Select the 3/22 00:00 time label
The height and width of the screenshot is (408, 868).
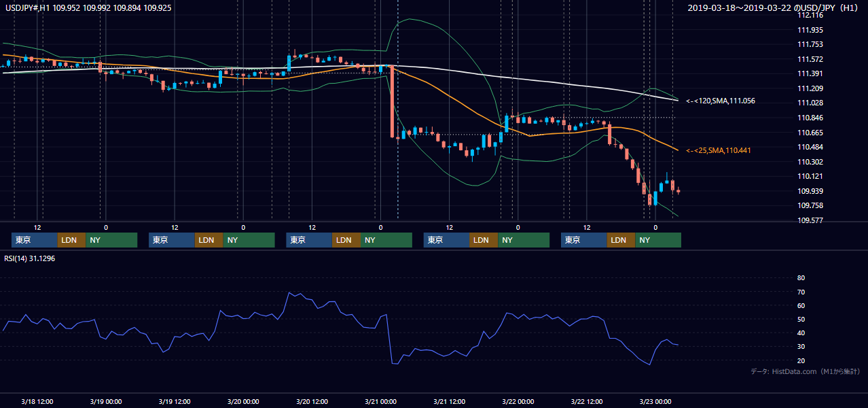(518, 401)
